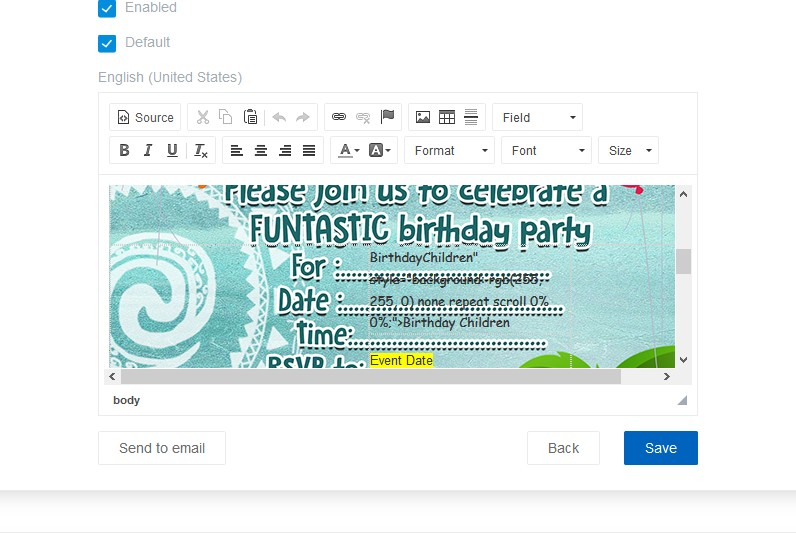The height and width of the screenshot is (533, 796).
Task: Open the background color picker
Action: point(380,150)
